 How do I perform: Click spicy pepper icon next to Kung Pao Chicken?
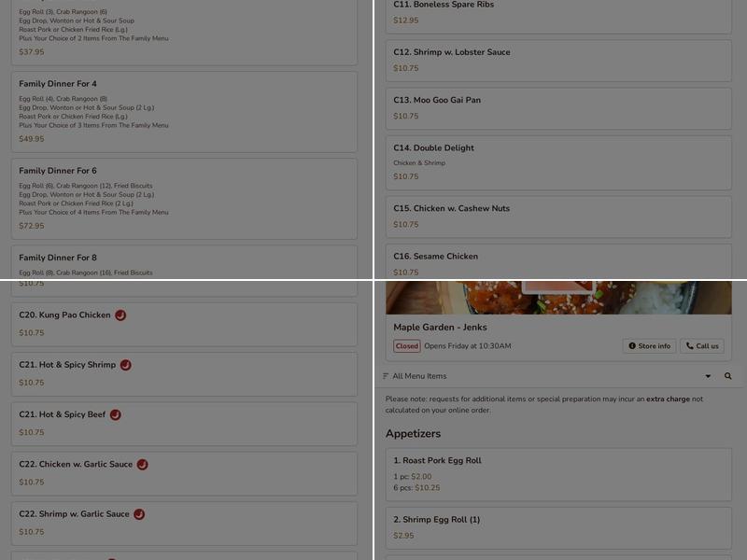click(120, 315)
